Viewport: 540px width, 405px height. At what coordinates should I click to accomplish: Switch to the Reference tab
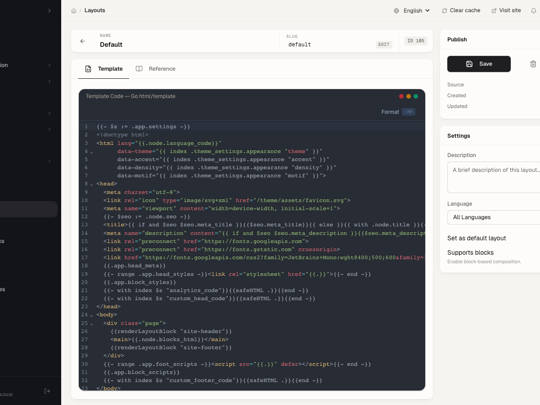(155, 69)
